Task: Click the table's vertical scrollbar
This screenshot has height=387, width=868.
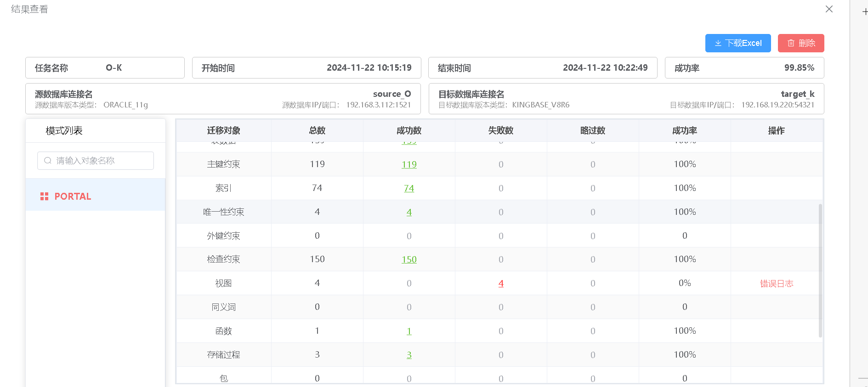Action: click(x=820, y=271)
